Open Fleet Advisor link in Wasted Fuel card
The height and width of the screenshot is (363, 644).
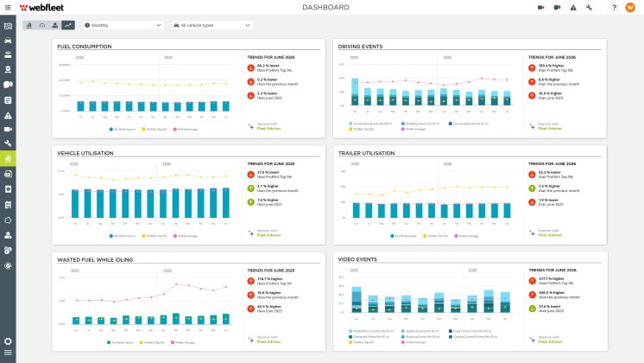(x=268, y=341)
